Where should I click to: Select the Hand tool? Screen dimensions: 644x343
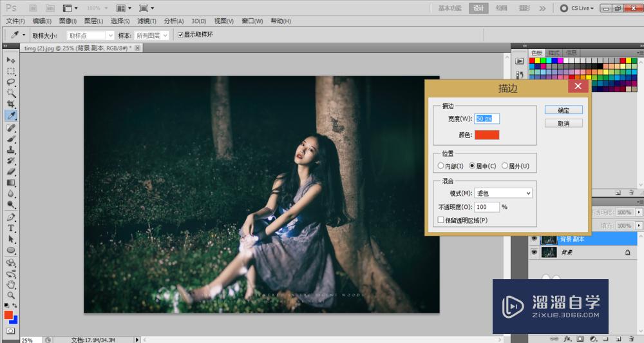coord(11,284)
